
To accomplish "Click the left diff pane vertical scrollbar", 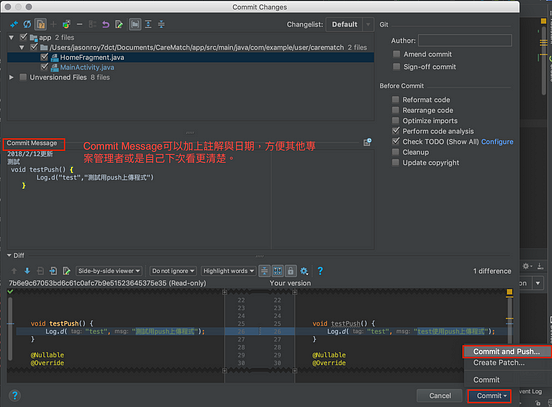I will click(x=10, y=329).
